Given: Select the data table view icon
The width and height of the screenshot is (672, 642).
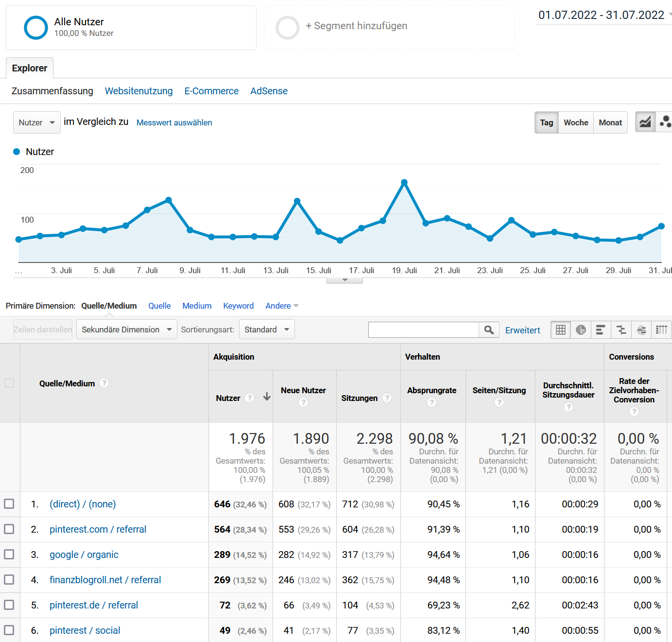Looking at the screenshot, I should pos(561,330).
